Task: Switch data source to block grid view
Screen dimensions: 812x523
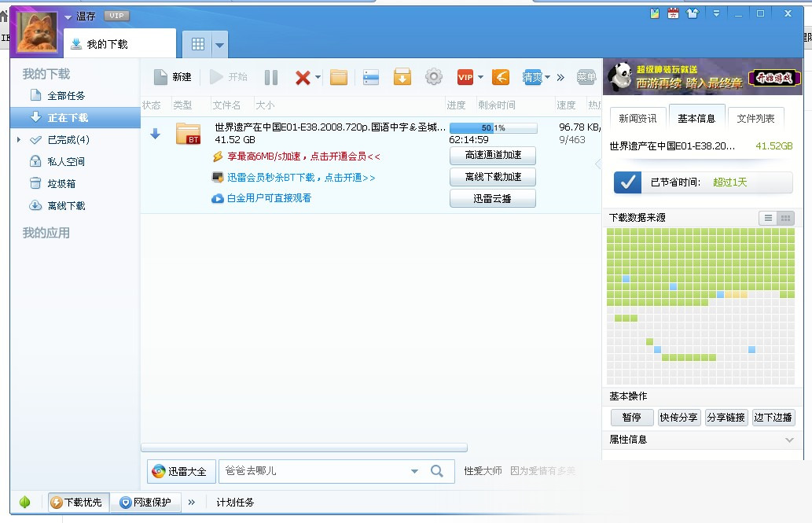Action: [x=785, y=218]
